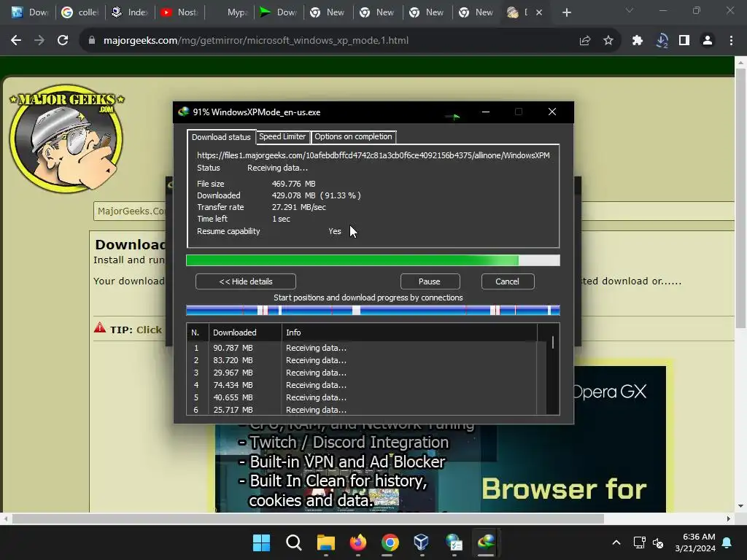
Task: Switch to the Download status tab
Action: (221, 137)
